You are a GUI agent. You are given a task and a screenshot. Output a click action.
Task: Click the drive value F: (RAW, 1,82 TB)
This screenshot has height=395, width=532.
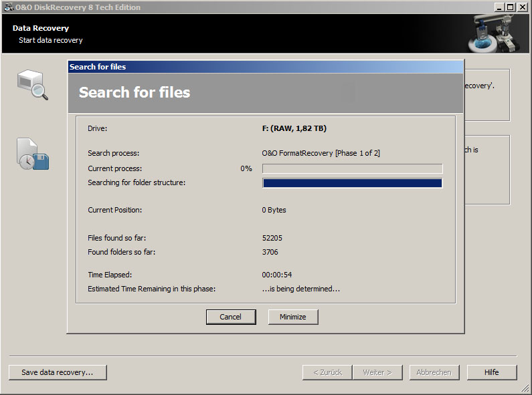[294, 128]
